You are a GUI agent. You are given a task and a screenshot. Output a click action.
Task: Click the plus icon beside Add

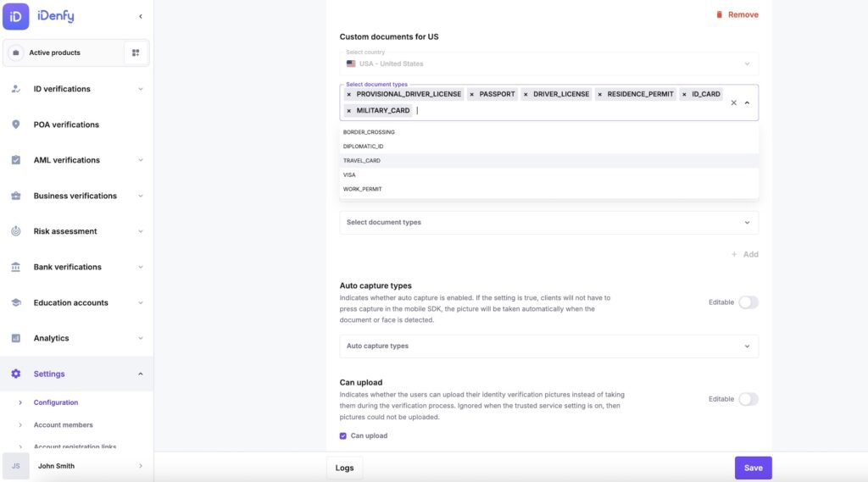click(734, 255)
